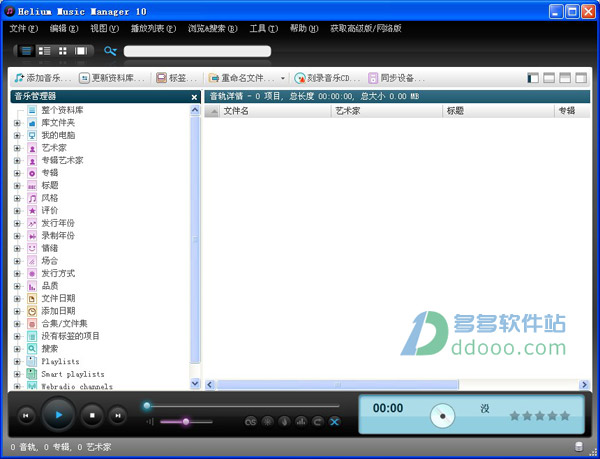Toggle the repeat playback icon
The height and width of the screenshot is (459, 600).
(x=318, y=422)
